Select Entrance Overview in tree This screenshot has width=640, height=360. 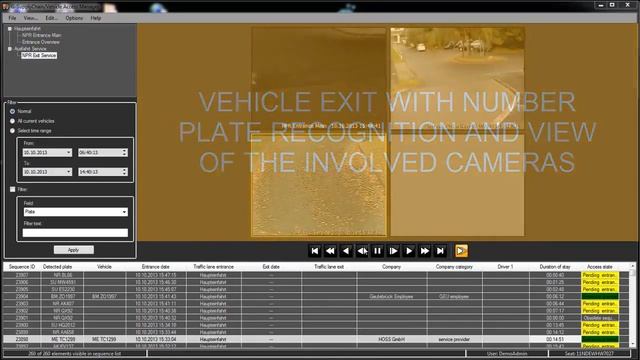[x=41, y=42]
